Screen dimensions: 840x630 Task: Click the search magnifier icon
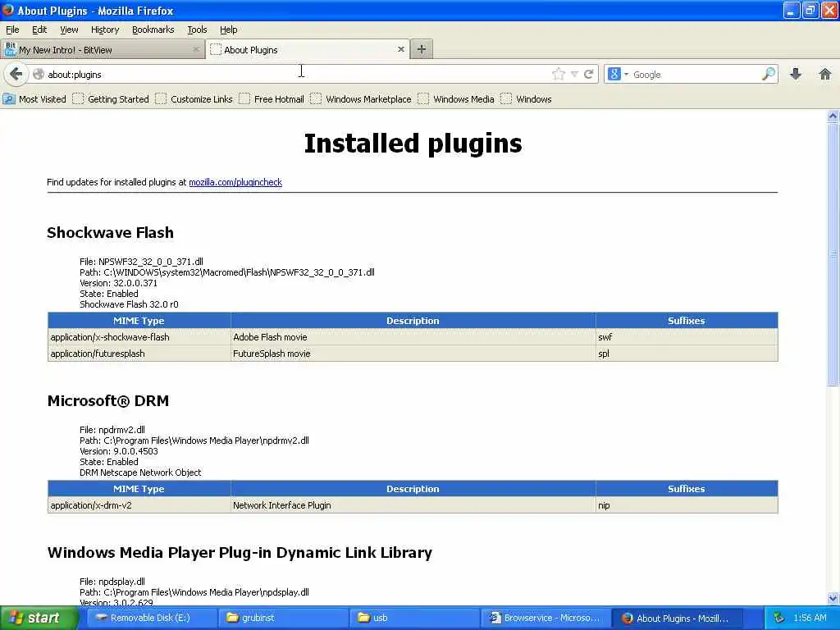pos(769,74)
